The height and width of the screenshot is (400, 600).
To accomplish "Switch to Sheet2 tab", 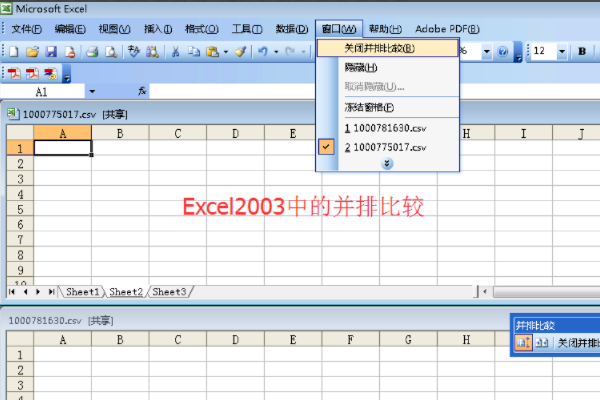I will [126, 292].
